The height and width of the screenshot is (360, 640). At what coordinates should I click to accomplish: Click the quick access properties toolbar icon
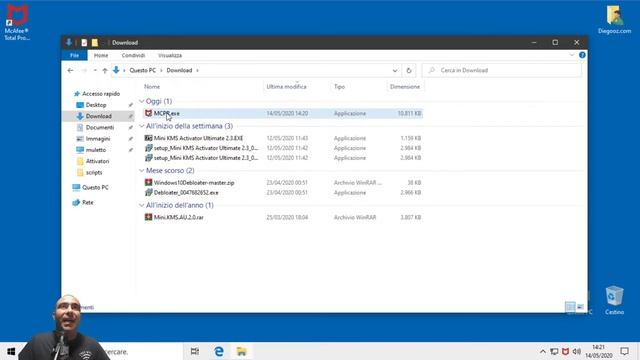tap(84, 42)
